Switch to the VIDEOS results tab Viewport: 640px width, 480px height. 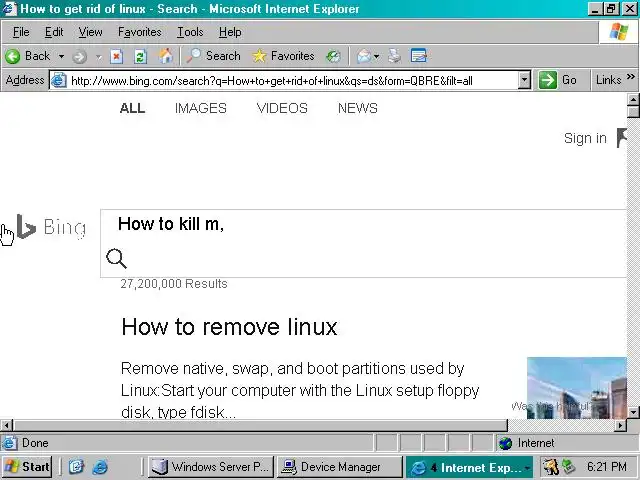pyautogui.click(x=282, y=108)
